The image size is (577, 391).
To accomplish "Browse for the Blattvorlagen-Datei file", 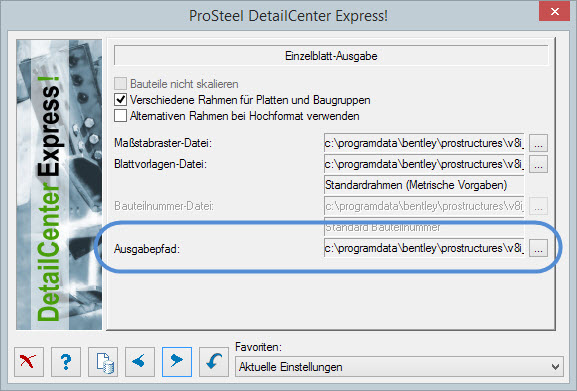I will tap(538, 164).
